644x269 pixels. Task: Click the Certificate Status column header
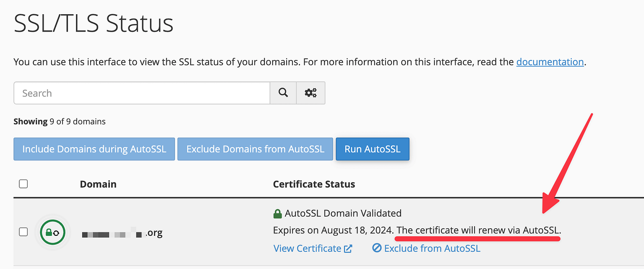[314, 184]
